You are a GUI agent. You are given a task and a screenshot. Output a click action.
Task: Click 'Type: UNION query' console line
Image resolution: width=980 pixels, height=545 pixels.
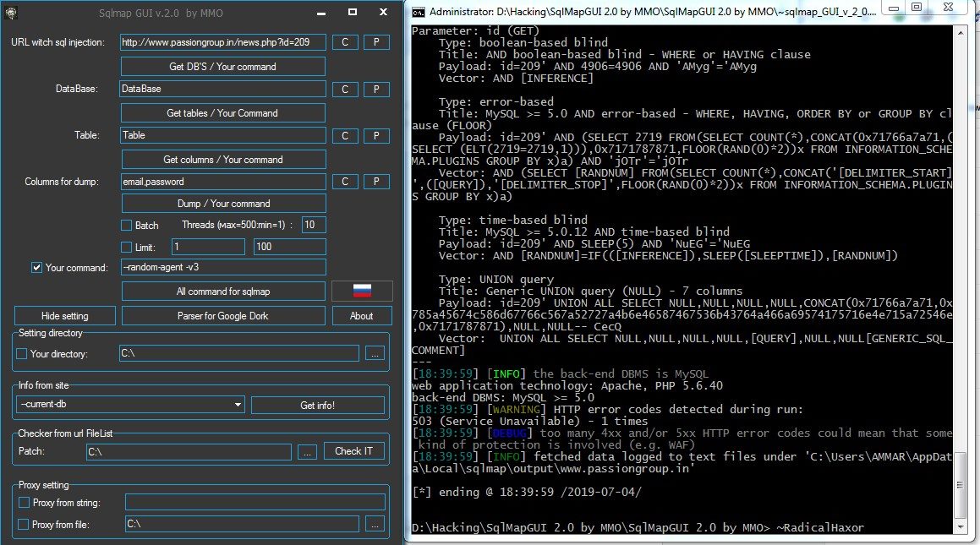[496, 279]
